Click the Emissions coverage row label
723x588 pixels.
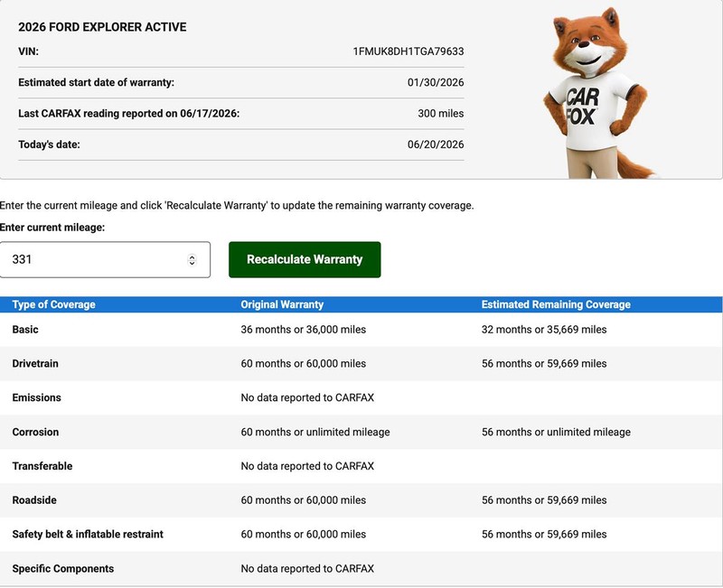[36, 397]
